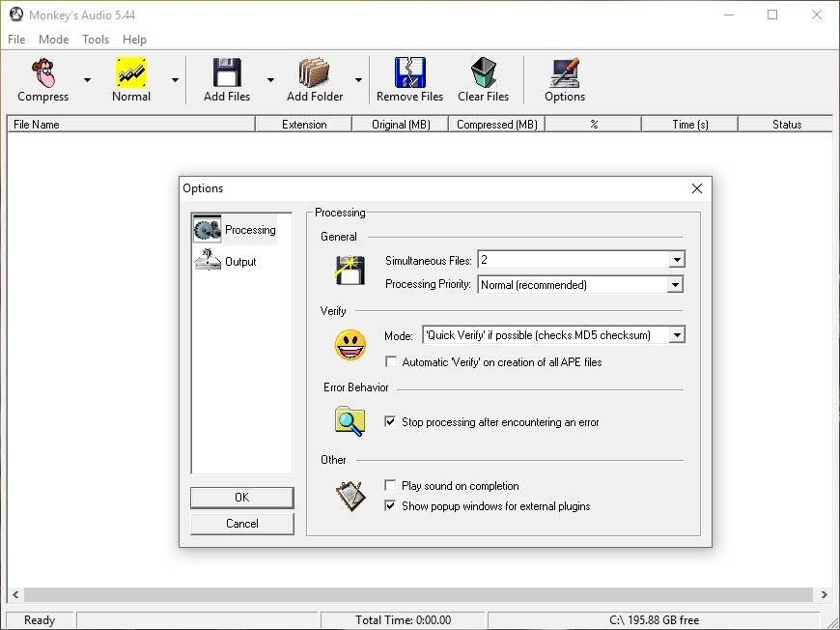Sort by the File Name column header

(131, 125)
